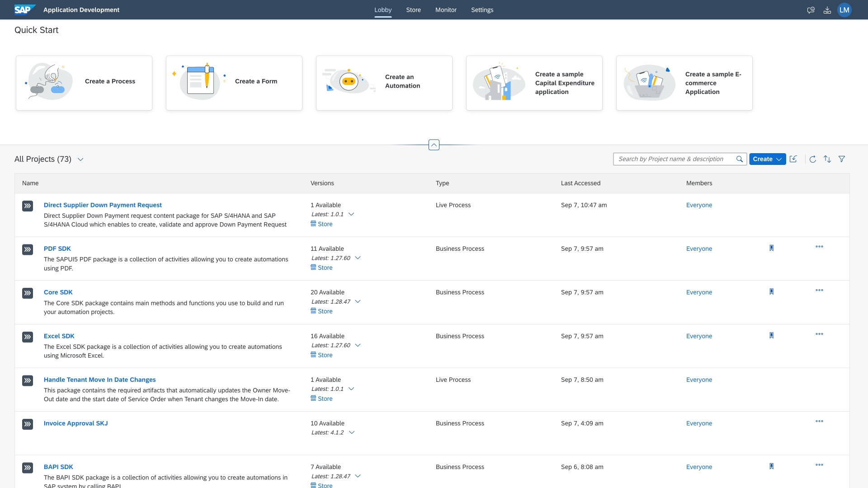Image resolution: width=868 pixels, height=488 pixels.
Task: Click project icon for Direct Supplier Down Payment Request
Action: point(28,206)
